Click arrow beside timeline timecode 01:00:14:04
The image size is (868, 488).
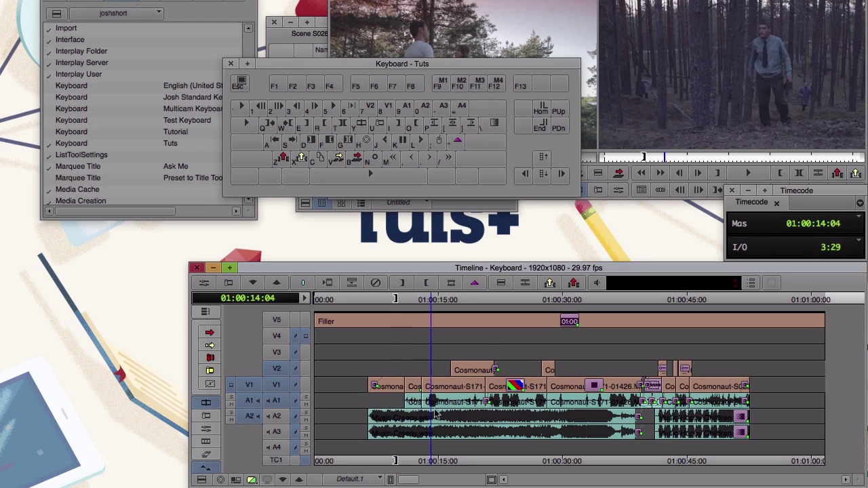[304, 298]
